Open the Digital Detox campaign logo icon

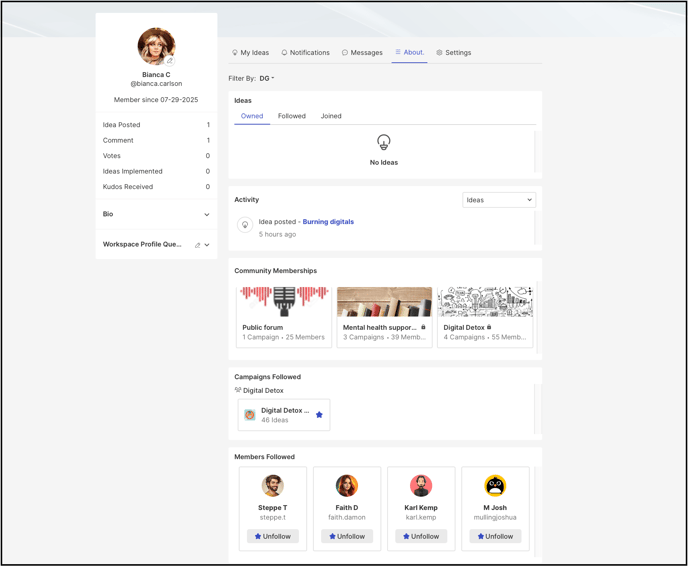(250, 415)
